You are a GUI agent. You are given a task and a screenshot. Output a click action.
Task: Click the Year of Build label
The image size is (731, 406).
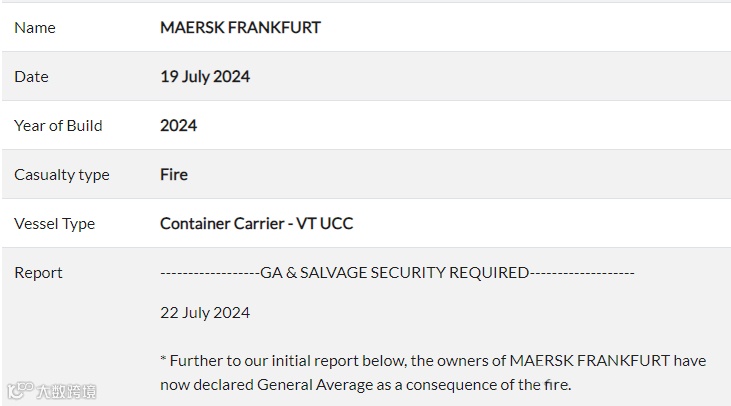[x=58, y=126]
